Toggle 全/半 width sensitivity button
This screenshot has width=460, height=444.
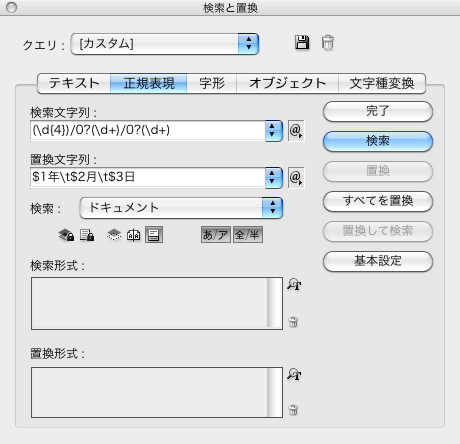248,235
